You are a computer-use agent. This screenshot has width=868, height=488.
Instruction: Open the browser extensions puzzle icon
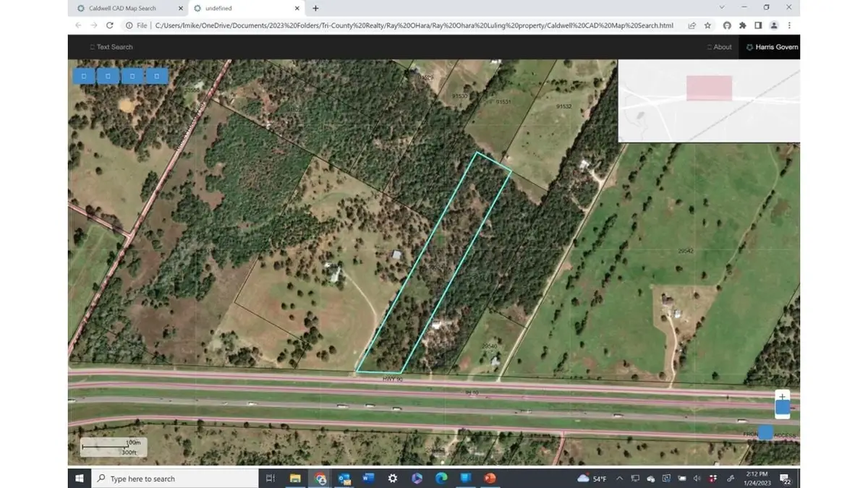[x=742, y=25]
